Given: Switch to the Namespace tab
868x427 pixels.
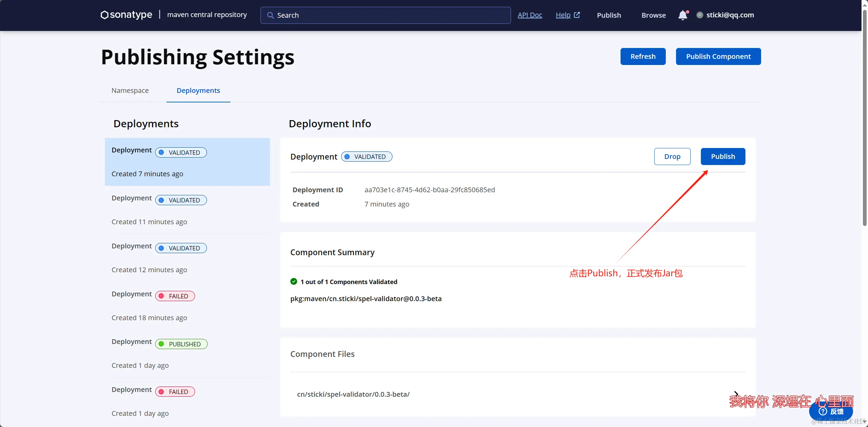Looking at the screenshot, I should [x=130, y=91].
